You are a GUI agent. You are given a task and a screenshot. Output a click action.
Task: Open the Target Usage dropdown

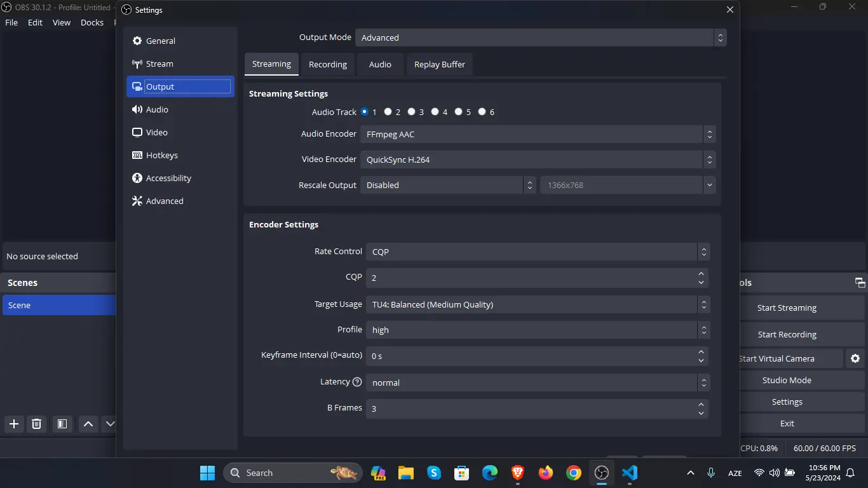tap(538, 304)
